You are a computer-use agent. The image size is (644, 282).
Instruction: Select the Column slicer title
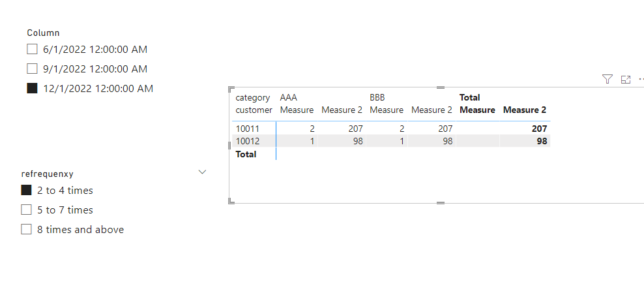click(43, 33)
